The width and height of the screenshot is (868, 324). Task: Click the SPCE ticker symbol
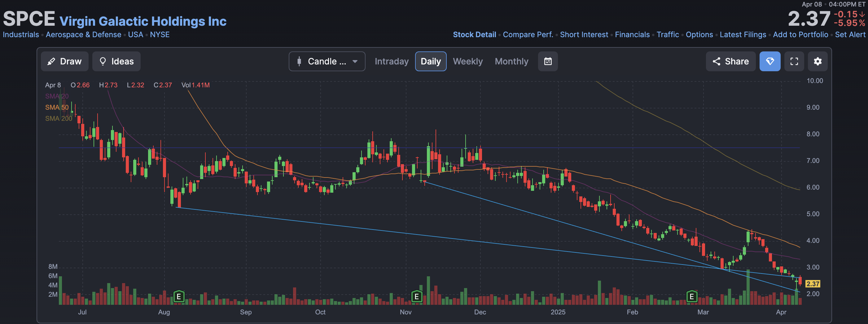[x=29, y=19]
